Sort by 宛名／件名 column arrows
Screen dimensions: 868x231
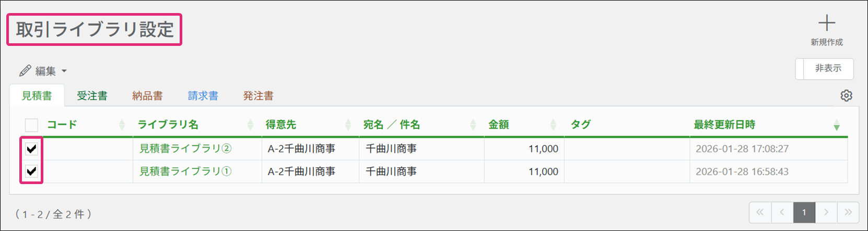coord(473,125)
